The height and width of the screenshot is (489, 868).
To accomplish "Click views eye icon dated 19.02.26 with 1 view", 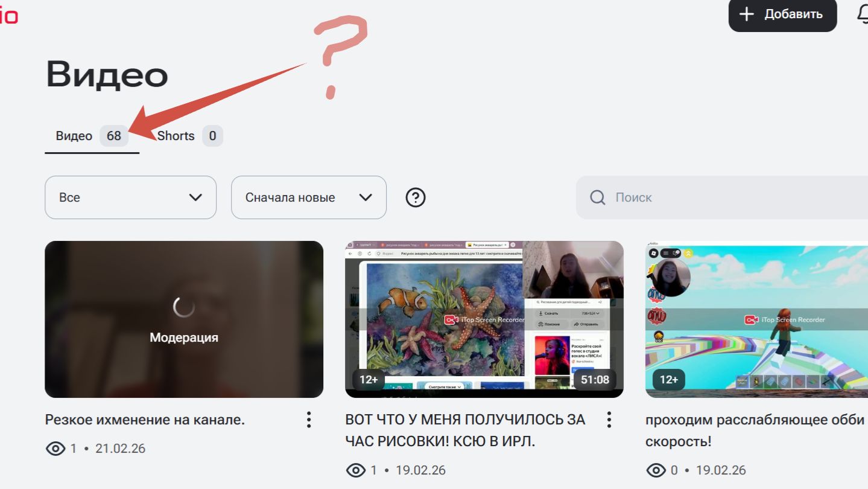I will (356, 470).
